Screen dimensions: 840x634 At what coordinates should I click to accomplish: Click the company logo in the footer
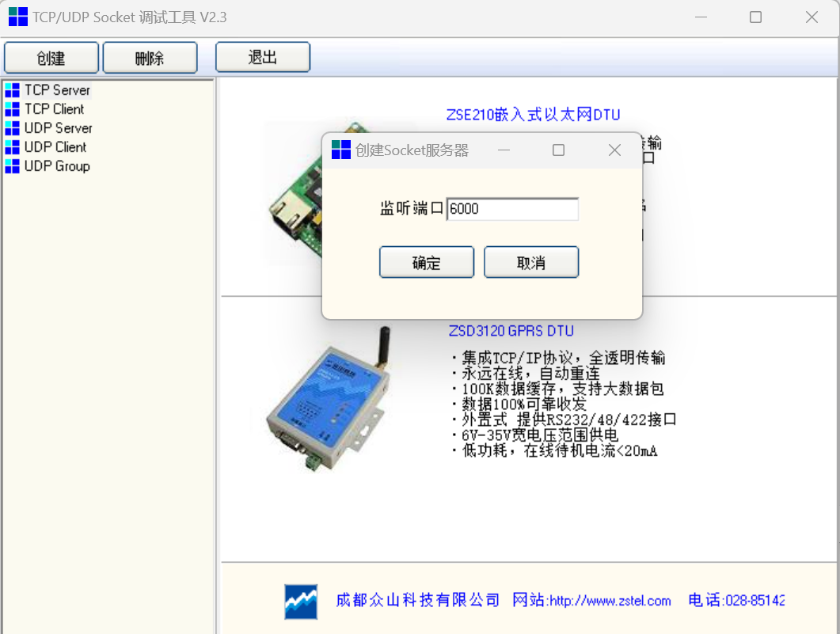tap(301, 602)
